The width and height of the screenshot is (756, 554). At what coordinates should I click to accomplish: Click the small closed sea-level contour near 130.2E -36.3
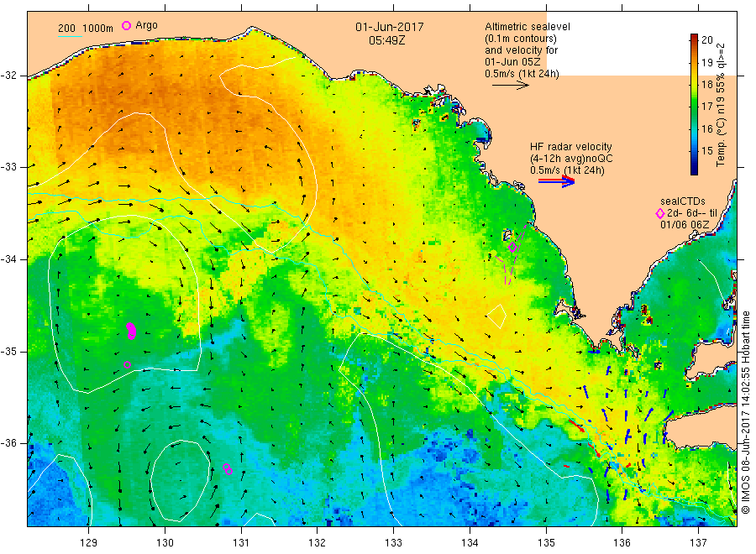pos(181,481)
